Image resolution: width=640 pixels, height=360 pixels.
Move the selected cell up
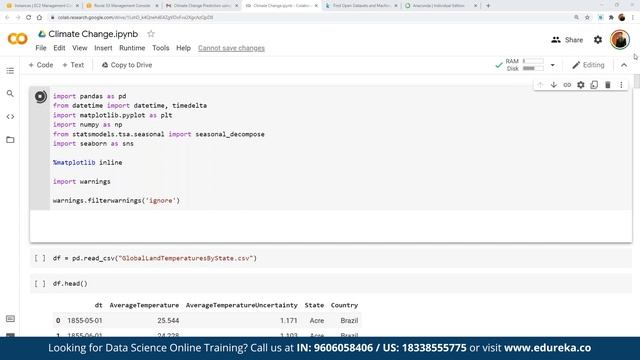click(x=540, y=85)
